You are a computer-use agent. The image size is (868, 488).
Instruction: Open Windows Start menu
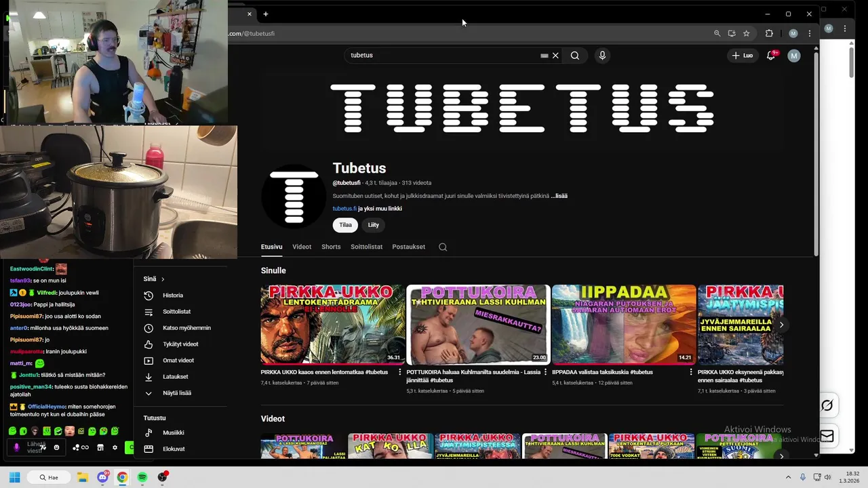point(14,477)
